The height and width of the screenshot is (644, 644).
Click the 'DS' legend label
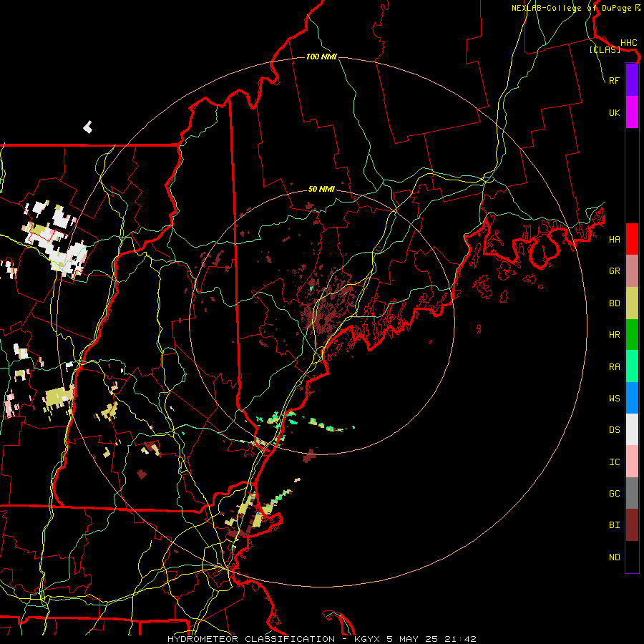point(614,430)
